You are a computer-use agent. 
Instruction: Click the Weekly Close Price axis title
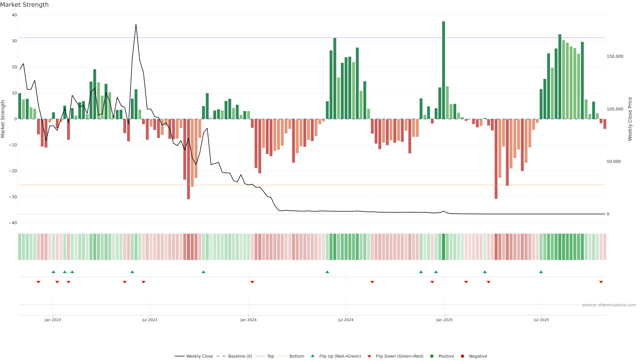(x=630, y=119)
